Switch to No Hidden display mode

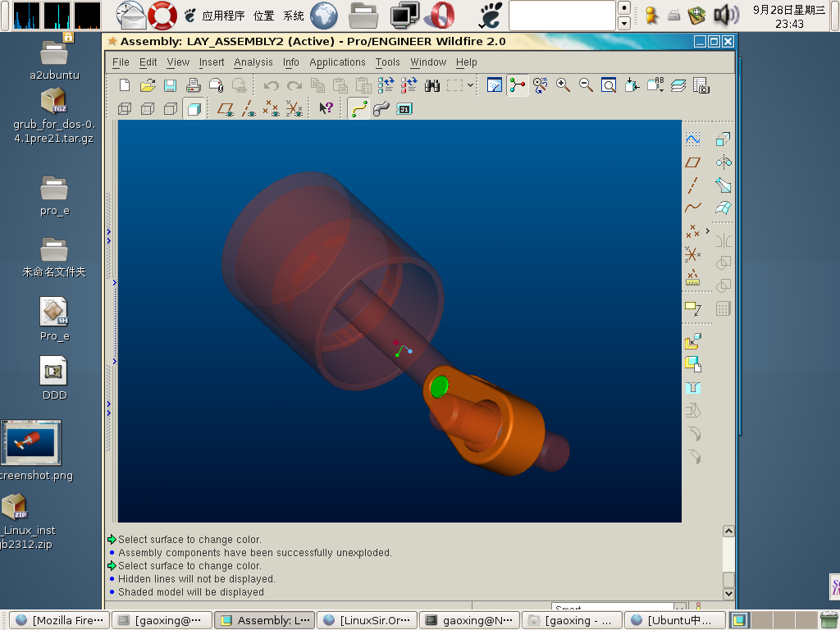tap(171, 109)
